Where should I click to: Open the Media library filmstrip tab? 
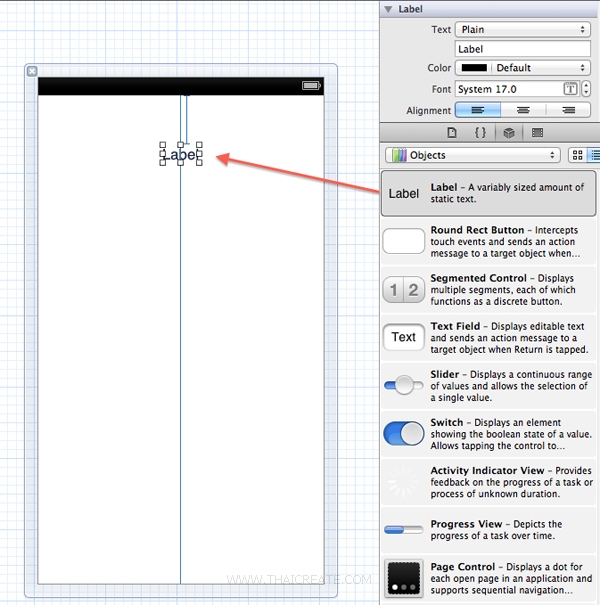tap(537, 132)
